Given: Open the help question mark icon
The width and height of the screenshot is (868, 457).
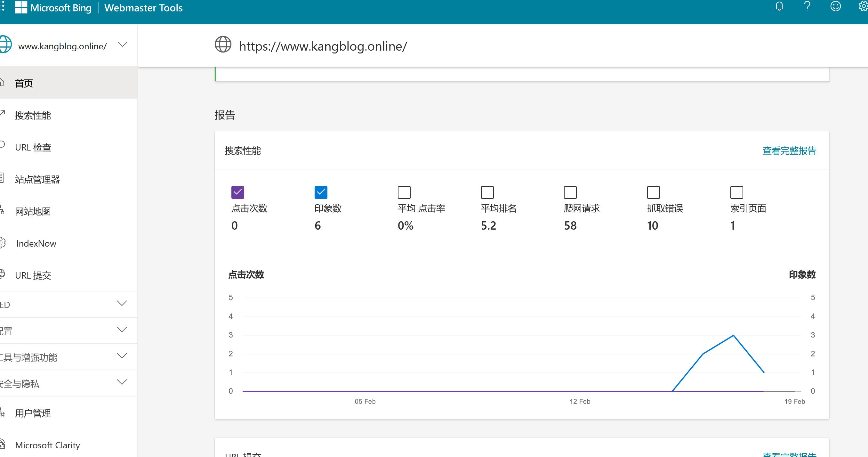Looking at the screenshot, I should pyautogui.click(x=807, y=6).
